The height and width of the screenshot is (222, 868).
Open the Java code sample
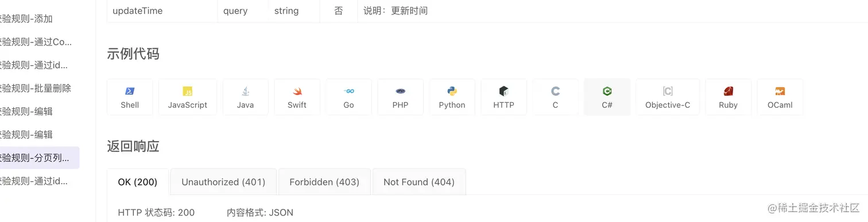pos(245,97)
